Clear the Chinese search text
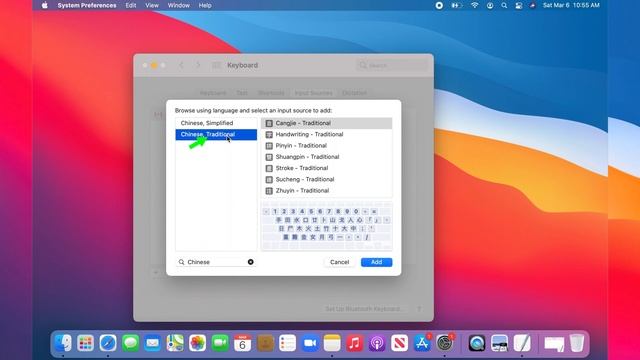The image size is (640, 360). 251,262
